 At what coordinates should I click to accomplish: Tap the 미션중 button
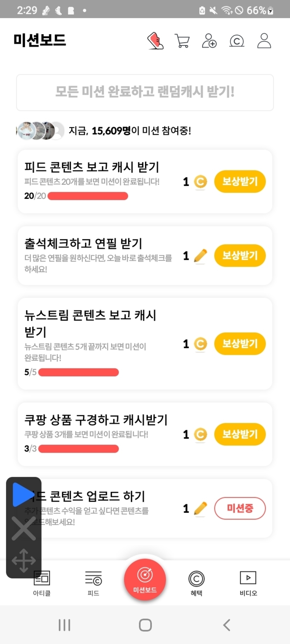click(240, 508)
